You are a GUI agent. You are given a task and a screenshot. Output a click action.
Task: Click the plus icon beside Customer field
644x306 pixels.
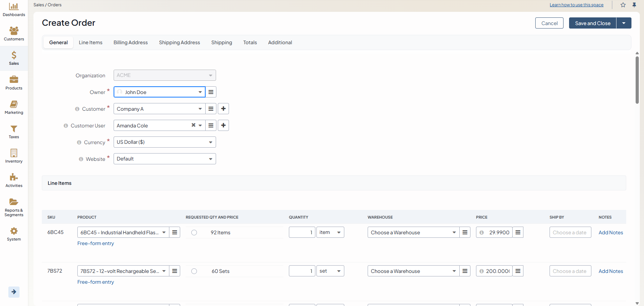(x=223, y=109)
